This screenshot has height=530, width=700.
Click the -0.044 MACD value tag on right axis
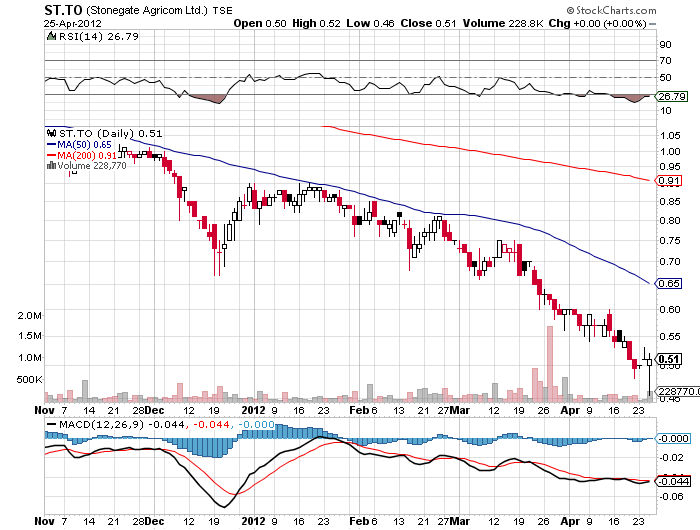pos(672,481)
